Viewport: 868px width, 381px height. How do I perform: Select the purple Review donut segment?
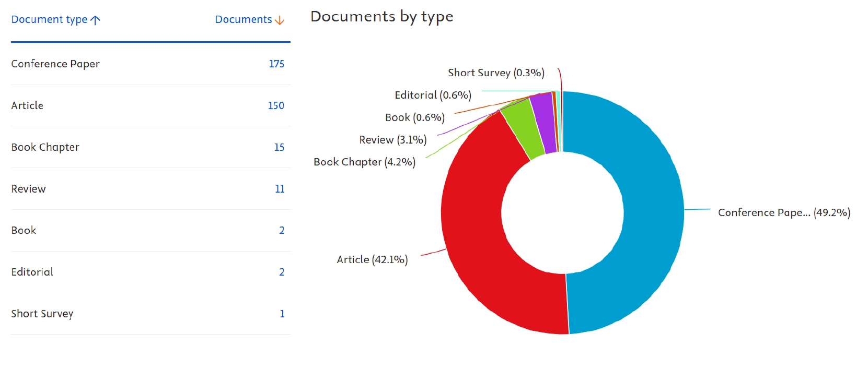point(543,122)
